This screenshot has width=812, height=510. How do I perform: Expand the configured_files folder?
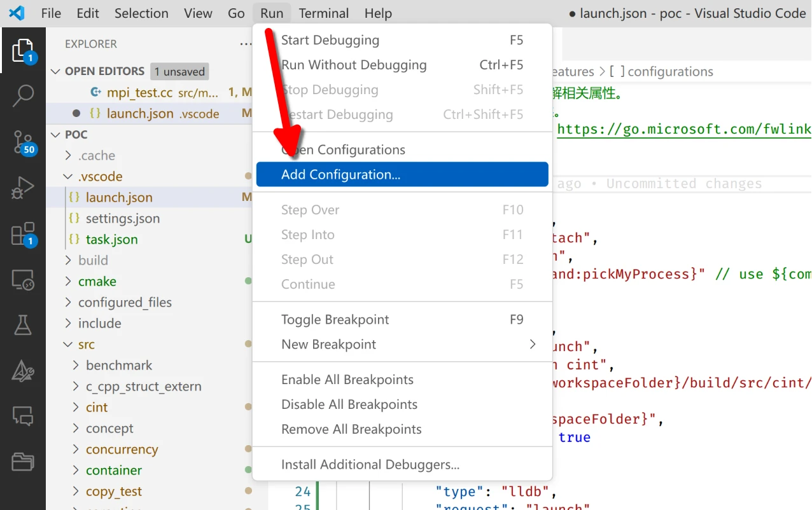[69, 302]
